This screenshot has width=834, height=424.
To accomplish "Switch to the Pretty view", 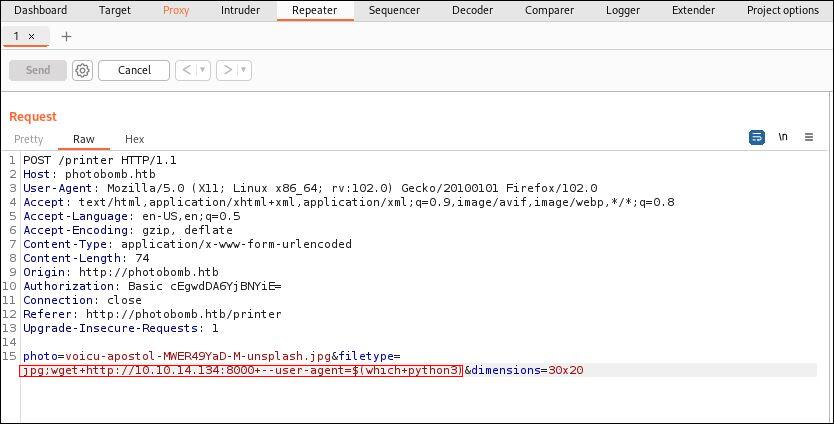I will click(29, 139).
